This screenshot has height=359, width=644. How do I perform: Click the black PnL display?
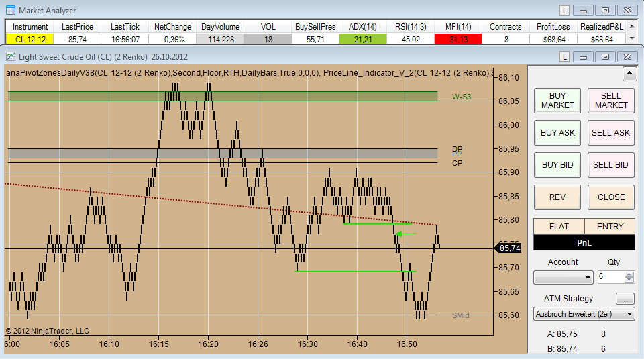point(584,242)
